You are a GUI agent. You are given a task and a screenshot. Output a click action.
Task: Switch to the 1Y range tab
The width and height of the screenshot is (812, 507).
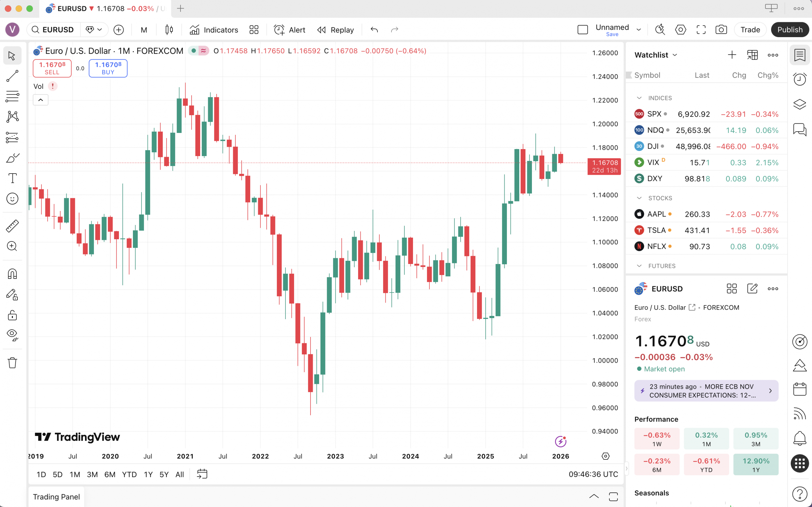click(x=148, y=474)
